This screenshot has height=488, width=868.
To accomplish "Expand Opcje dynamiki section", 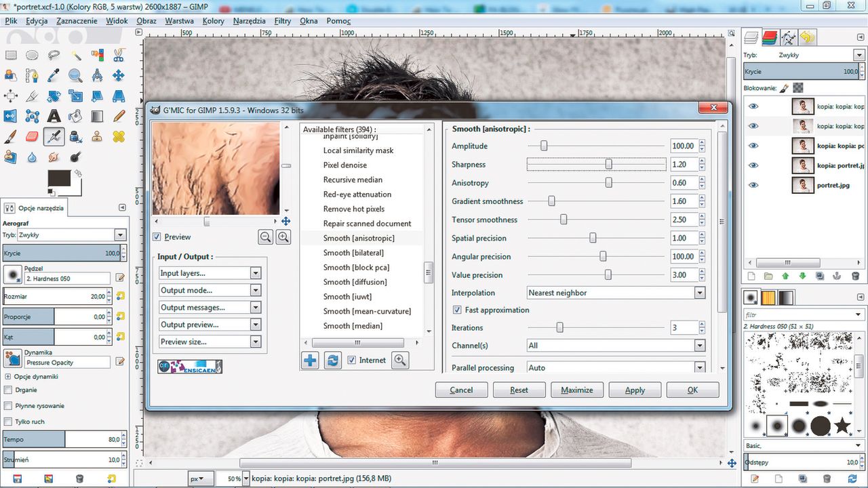I will [x=8, y=376].
